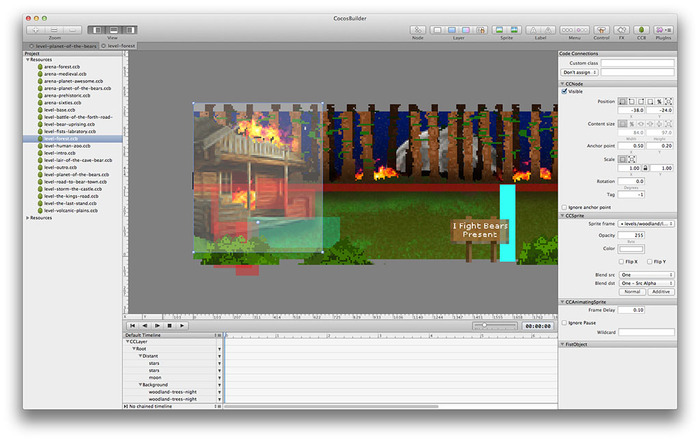The height and width of the screenshot is (441, 700).
Task: Click the Additive blend button
Action: [659, 292]
